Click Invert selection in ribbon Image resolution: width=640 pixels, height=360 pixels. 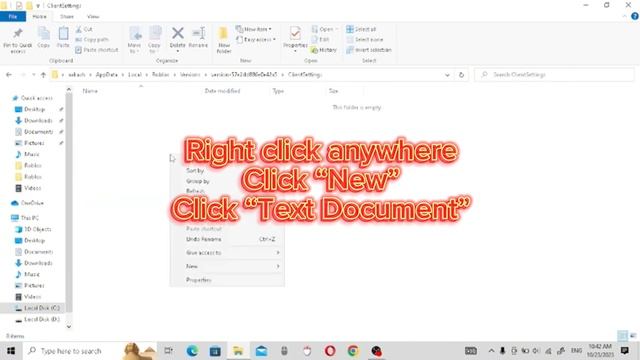[369, 50]
